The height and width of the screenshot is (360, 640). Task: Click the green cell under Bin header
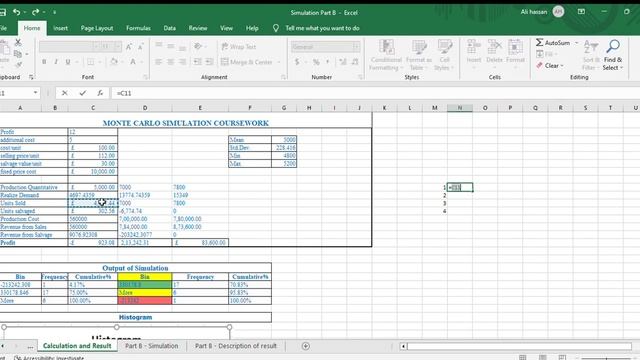pyautogui.click(x=145, y=285)
